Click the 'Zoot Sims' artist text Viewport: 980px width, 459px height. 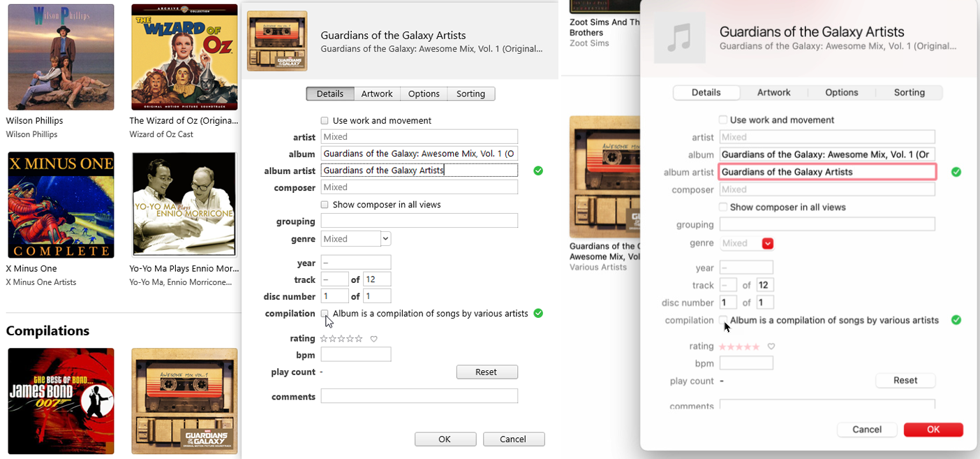(589, 43)
